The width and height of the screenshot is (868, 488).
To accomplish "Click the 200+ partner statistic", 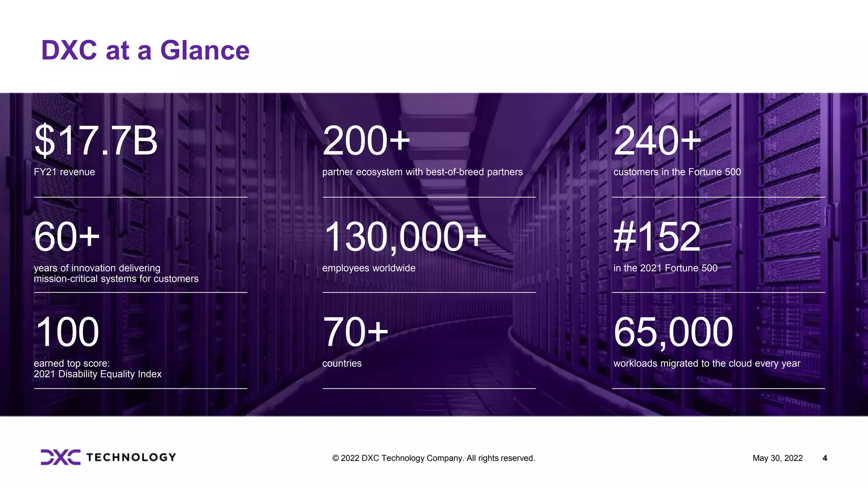I will coord(366,141).
